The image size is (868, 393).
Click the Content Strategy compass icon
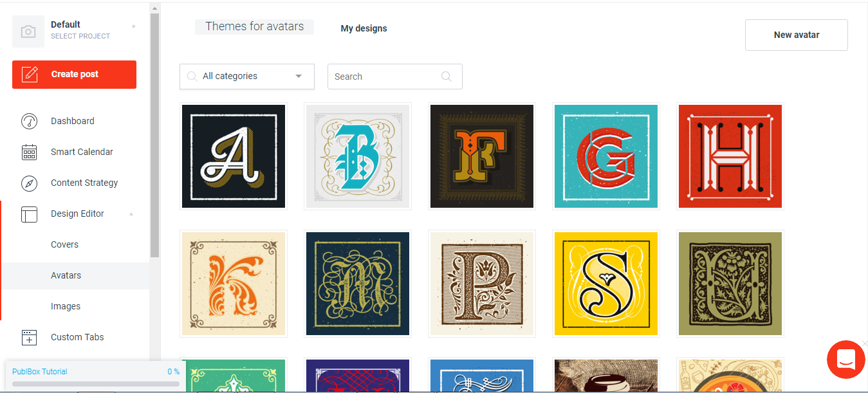29,183
